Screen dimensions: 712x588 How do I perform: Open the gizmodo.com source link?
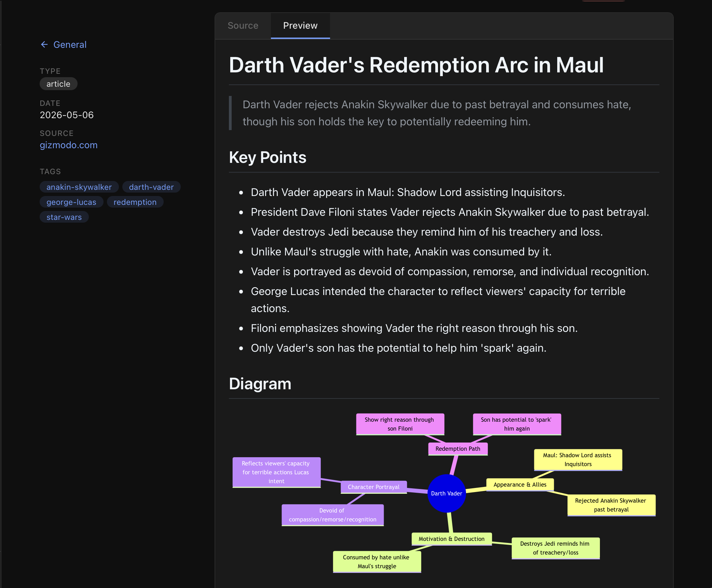coord(69,145)
